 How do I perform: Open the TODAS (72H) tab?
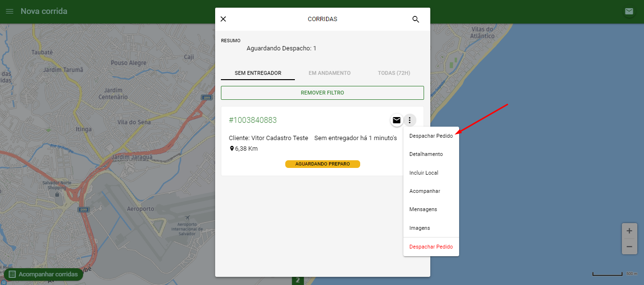pos(394,73)
